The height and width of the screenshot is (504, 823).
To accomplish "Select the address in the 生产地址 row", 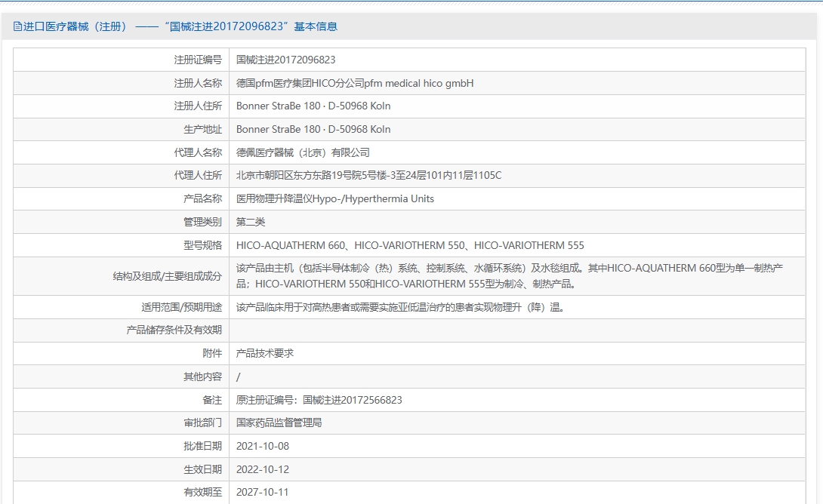I will (x=313, y=129).
